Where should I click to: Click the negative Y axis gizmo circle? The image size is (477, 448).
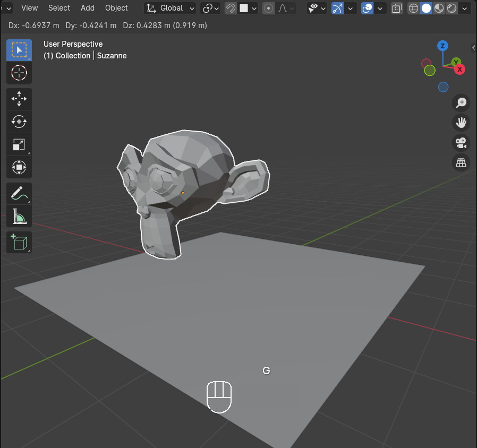430,71
